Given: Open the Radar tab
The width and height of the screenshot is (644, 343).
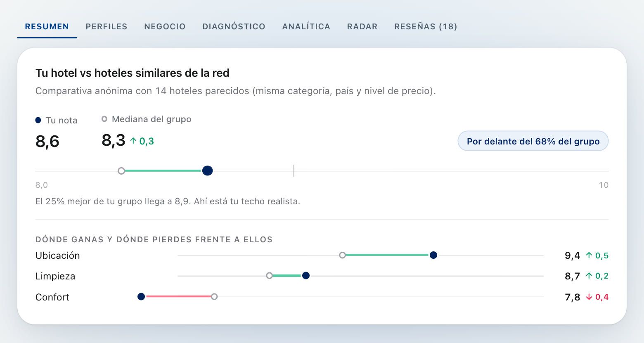Looking at the screenshot, I should pyautogui.click(x=362, y=26).
